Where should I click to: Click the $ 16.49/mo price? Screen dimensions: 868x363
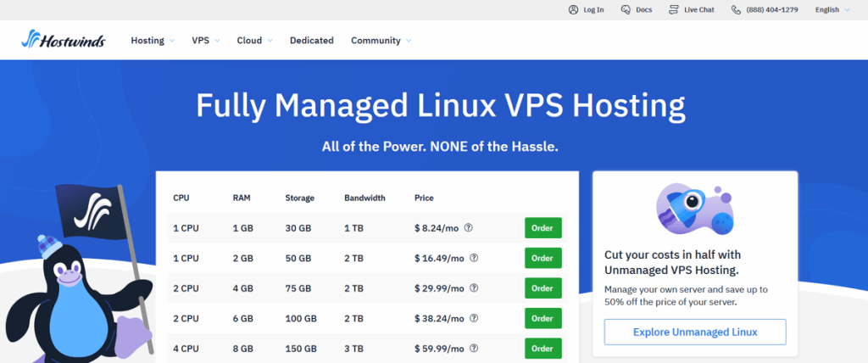439,259
